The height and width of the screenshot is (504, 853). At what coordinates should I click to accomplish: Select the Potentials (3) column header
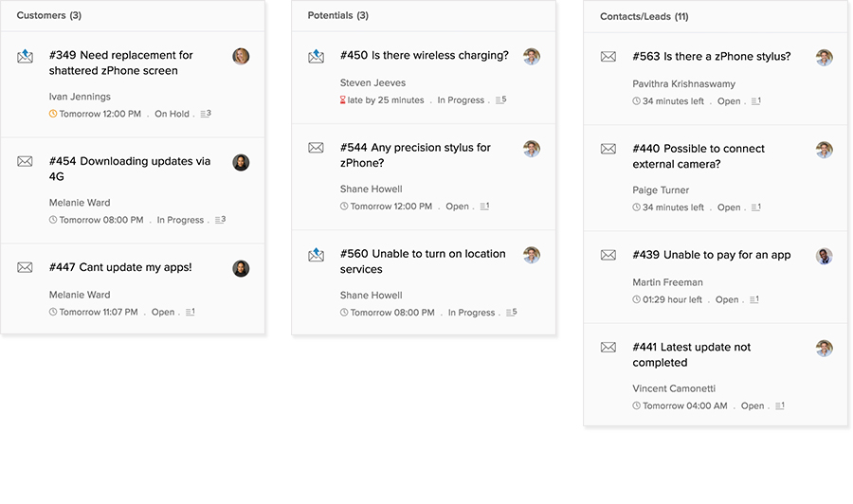pos(337,15)
